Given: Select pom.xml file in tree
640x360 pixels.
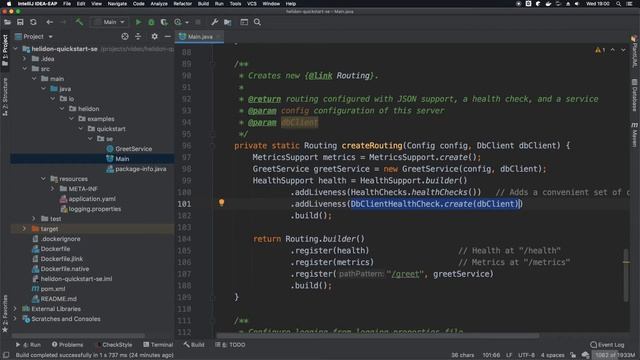Looking at the screenshot, I should coord(53,289).
